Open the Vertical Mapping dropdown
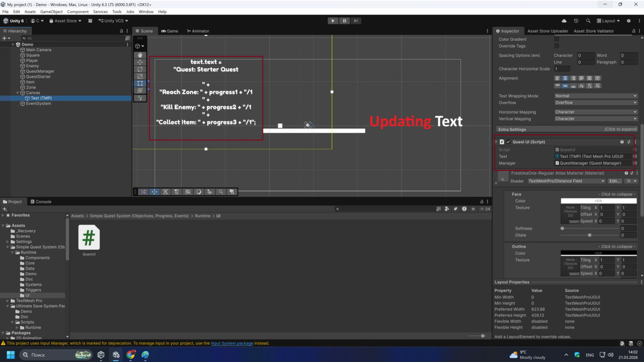The image size is (644, 362). coord(596,119)
